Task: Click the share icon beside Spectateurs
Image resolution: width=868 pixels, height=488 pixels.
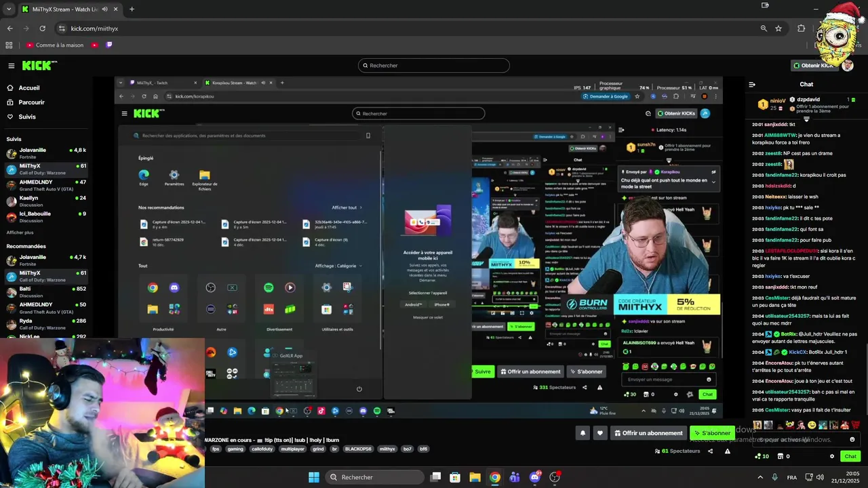Action: coord(712,451)
